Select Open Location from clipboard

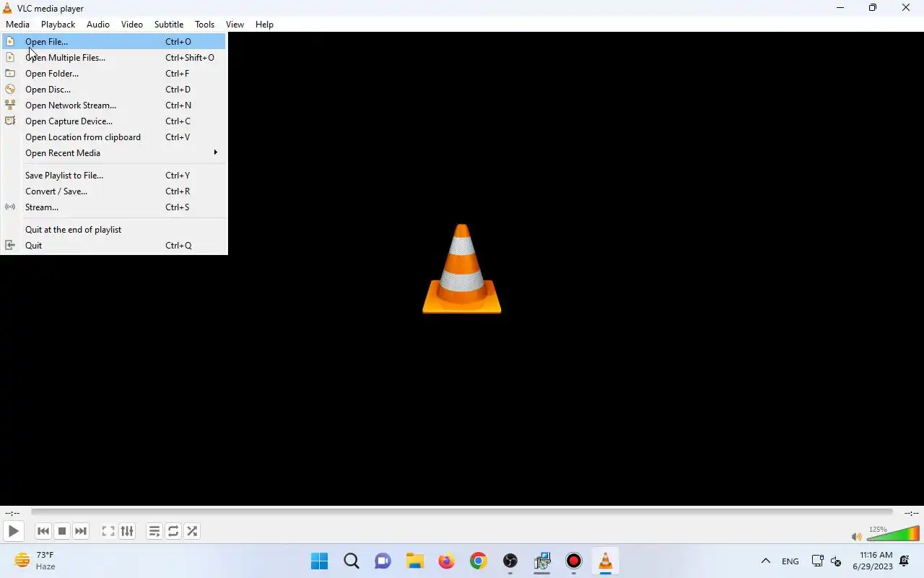pyautogui.click(x=114, y=137)
